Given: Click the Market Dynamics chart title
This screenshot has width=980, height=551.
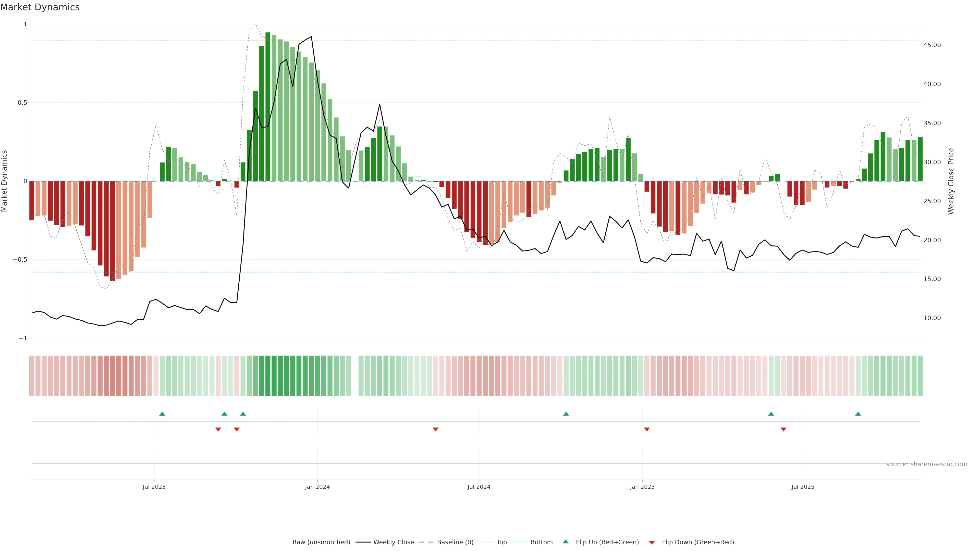Looking at the screenshot, I should [40, 7].
